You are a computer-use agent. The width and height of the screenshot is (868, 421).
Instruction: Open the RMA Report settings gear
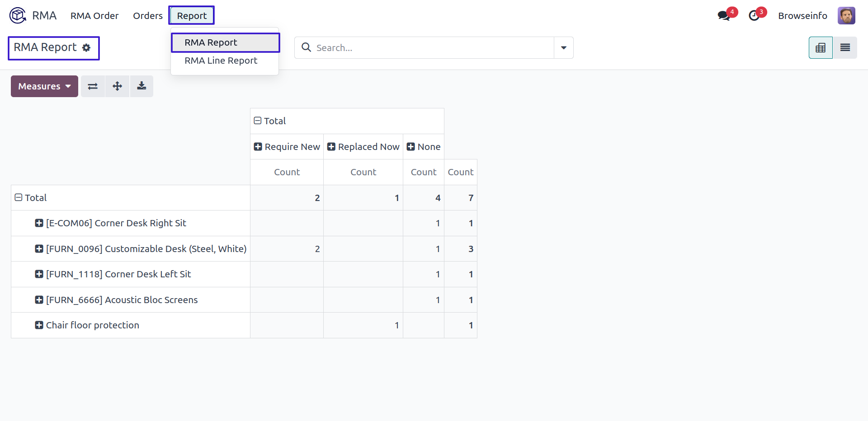click(86, 48)
